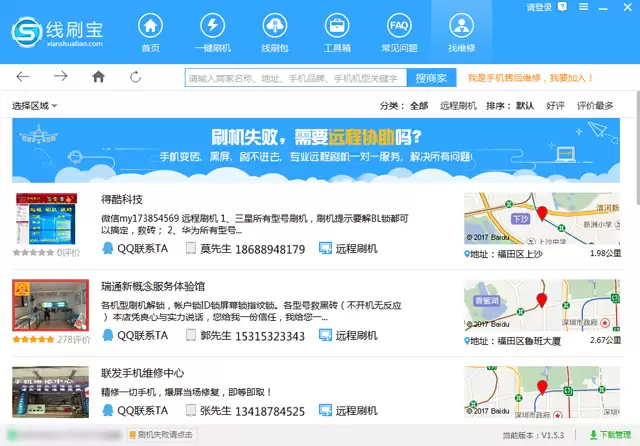Click the 一键刷机 lightning icon
The width and height of the screenshot is (640, 446).
pyautogui.click(x=212, y=32)
